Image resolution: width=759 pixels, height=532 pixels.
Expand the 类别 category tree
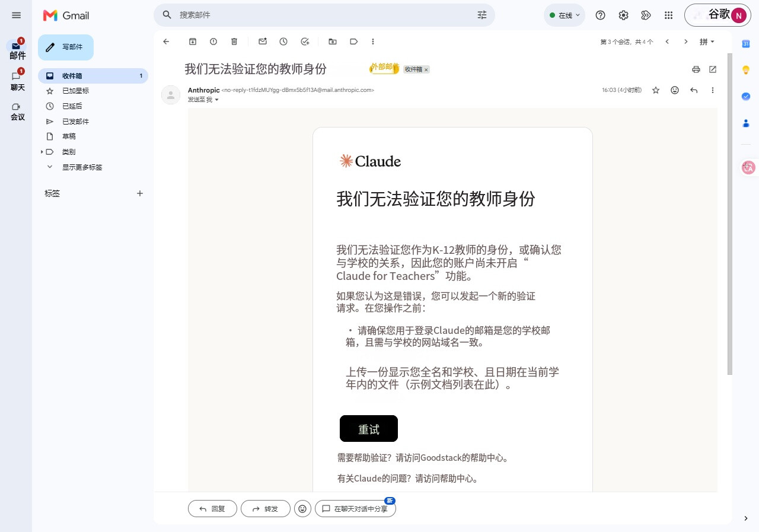(42, 152)
